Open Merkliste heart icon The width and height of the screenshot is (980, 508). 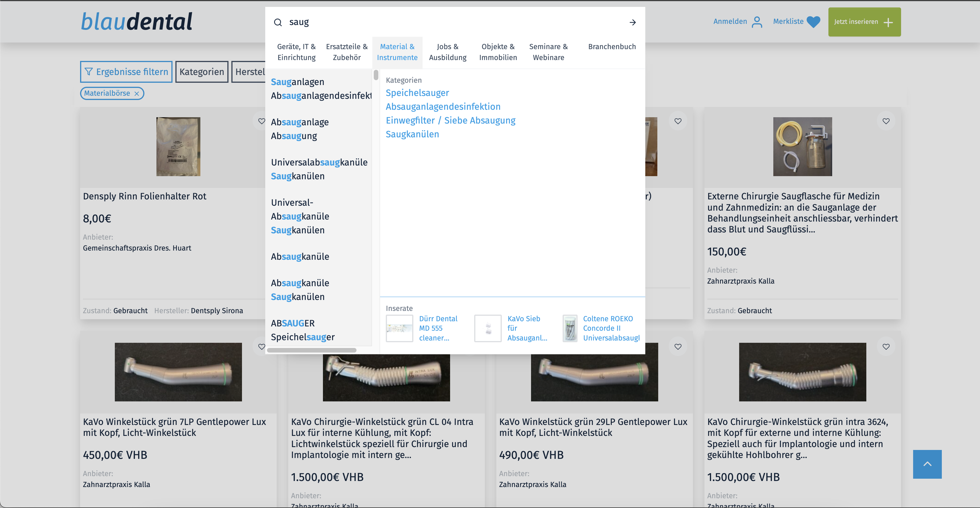tap(814, 22)
